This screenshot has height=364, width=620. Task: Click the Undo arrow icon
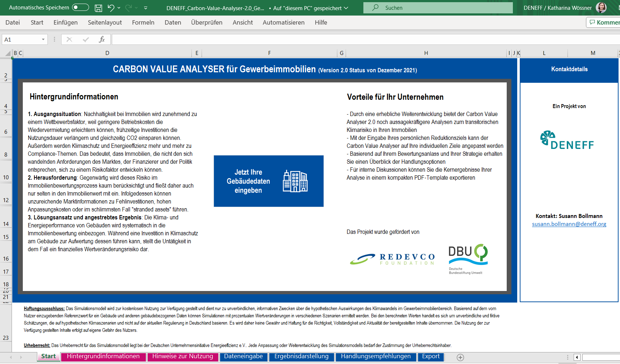(x=111, y=8)
